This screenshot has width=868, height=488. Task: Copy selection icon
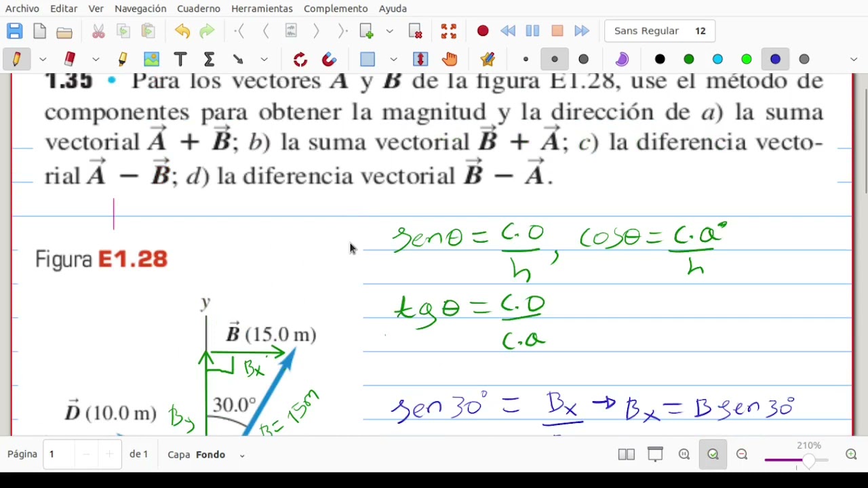[x=123, y=31]
